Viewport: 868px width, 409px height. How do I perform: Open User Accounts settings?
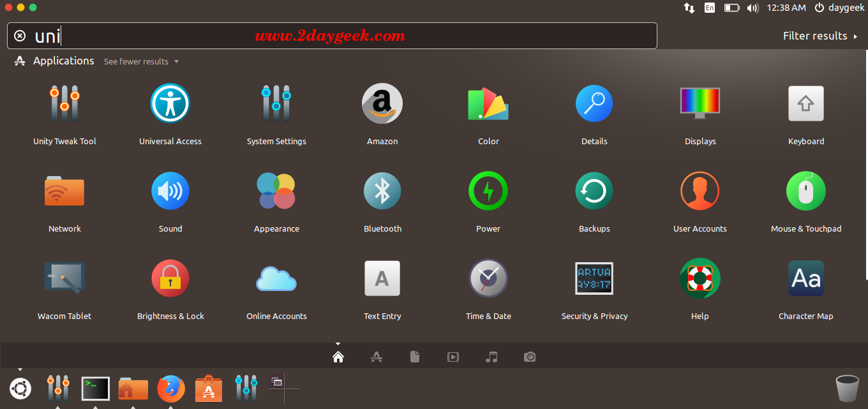click(700, 191)
